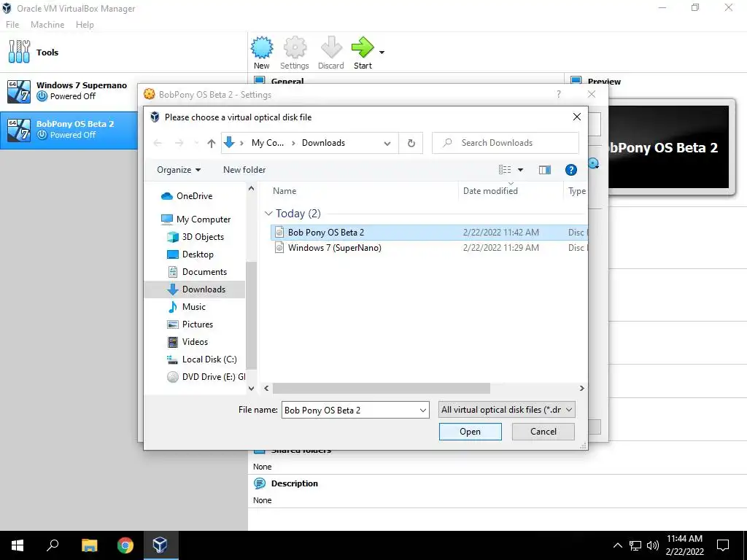Select My Computer in navigation pane
Viewport: 747px width, 560px height.
pyautogui.click(x=204, y=219)
